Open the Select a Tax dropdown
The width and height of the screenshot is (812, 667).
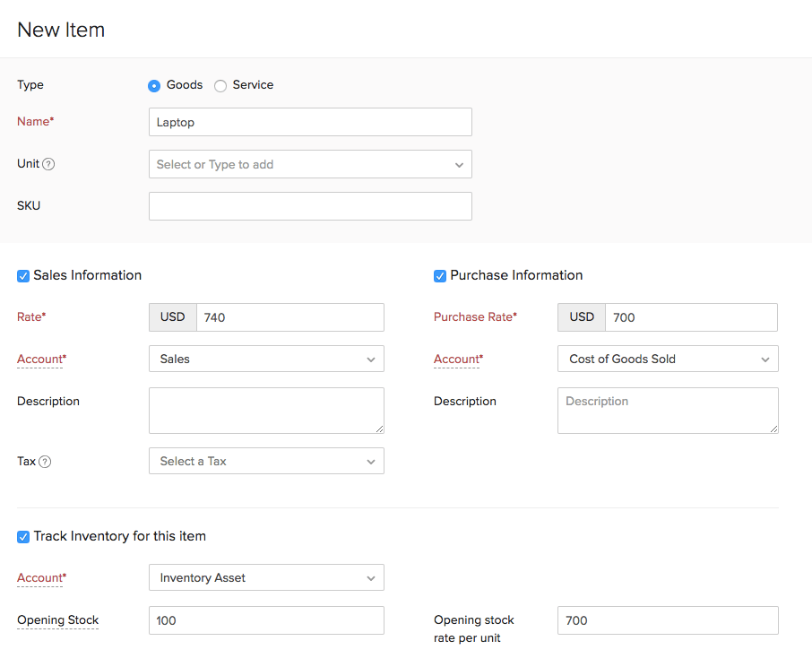[x=266, y=461]
